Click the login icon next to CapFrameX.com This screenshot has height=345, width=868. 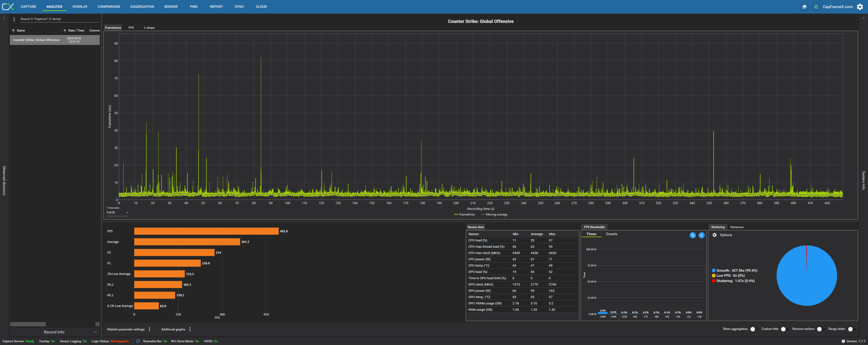click(x=816, y=7)
